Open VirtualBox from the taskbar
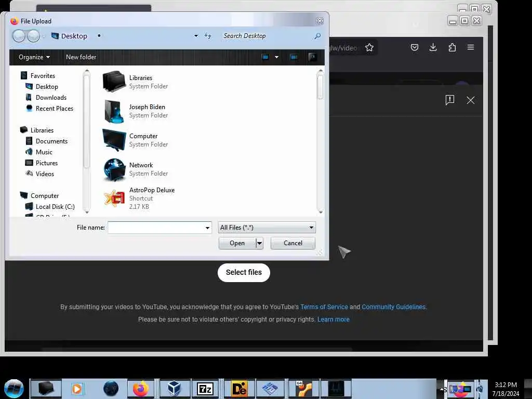 pyautogui.click(x=174, y=389)
